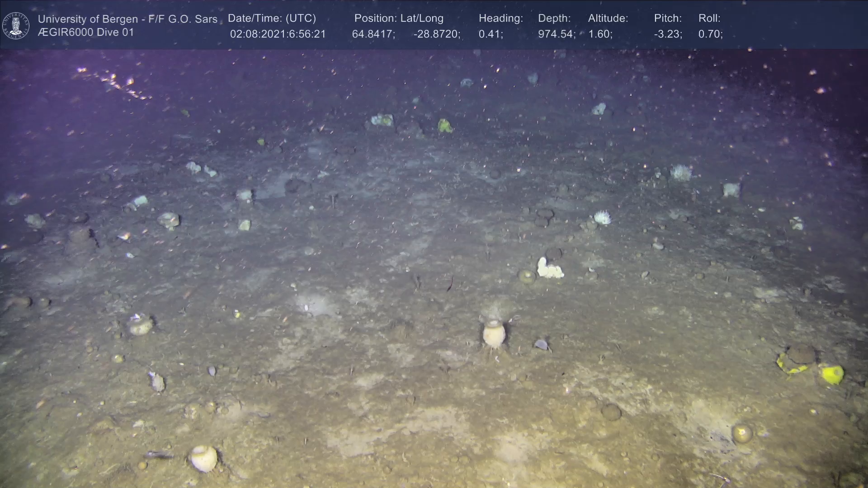Click the University of Bergen - F/F G.O. Sars title
This screenshot has height=488, width=868.
click(x=127, y=19)
